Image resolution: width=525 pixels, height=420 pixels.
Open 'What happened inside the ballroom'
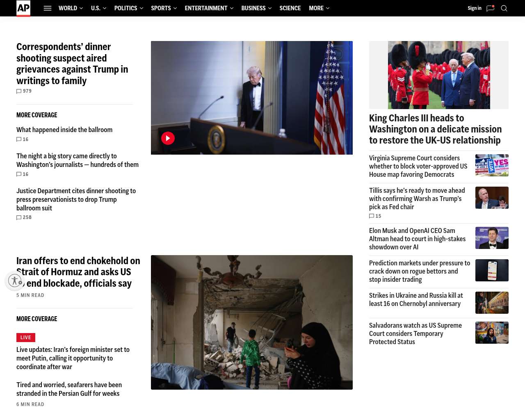[x=64, y=130]
